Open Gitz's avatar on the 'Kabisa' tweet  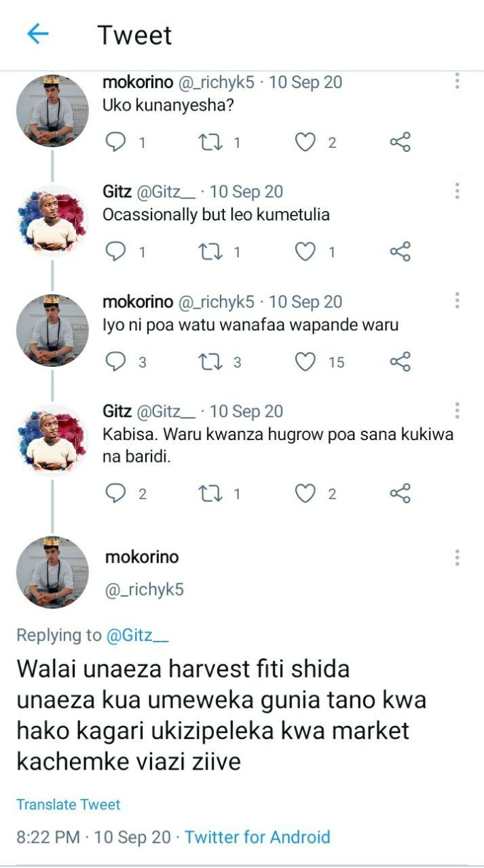(52, 440)
